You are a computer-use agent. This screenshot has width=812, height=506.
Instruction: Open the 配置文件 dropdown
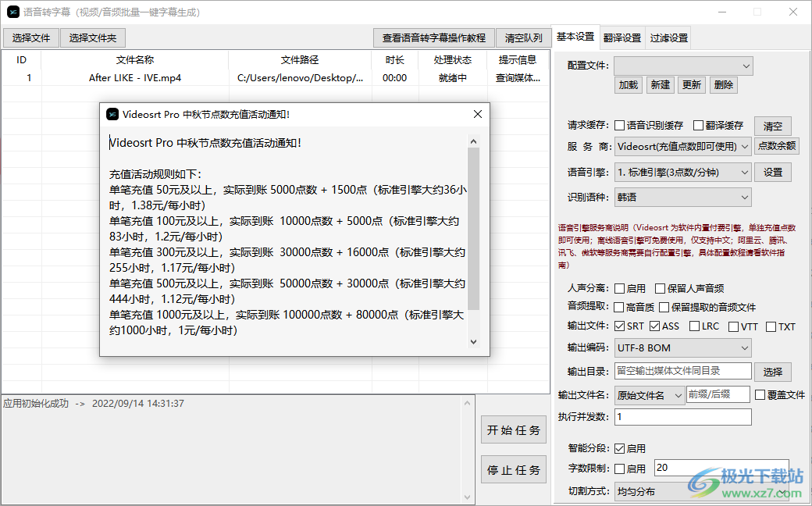coord(683,66)
